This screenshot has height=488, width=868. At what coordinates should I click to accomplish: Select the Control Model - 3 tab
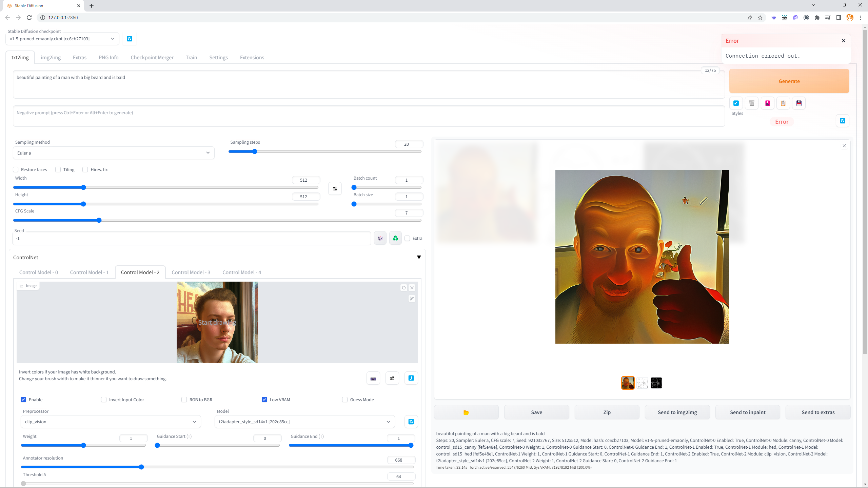191,272
